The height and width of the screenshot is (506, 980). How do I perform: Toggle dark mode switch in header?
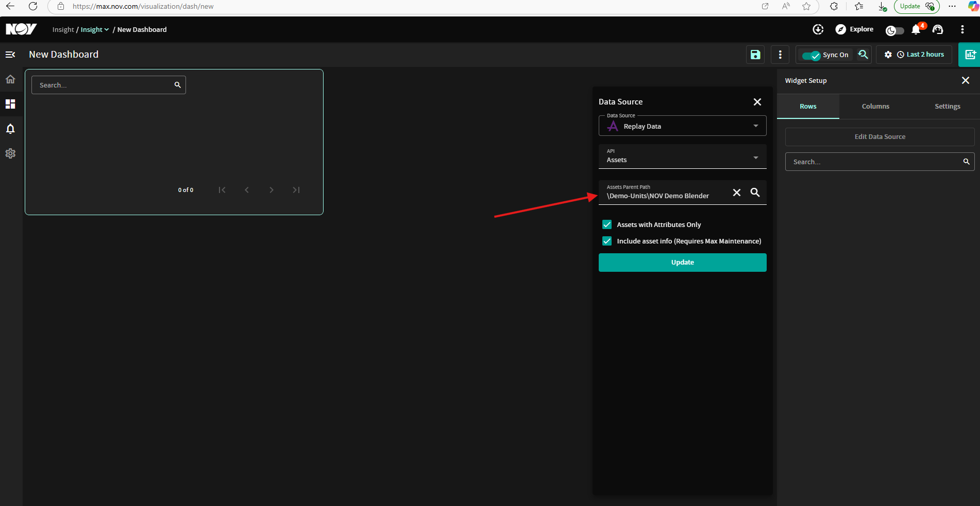894,30
